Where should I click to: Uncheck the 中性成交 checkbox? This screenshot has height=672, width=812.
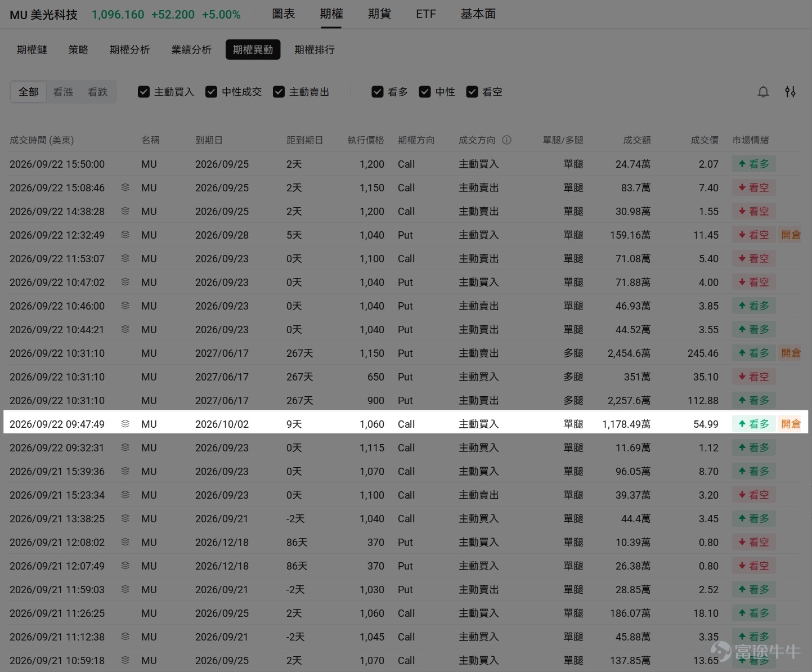click(211, 92)
